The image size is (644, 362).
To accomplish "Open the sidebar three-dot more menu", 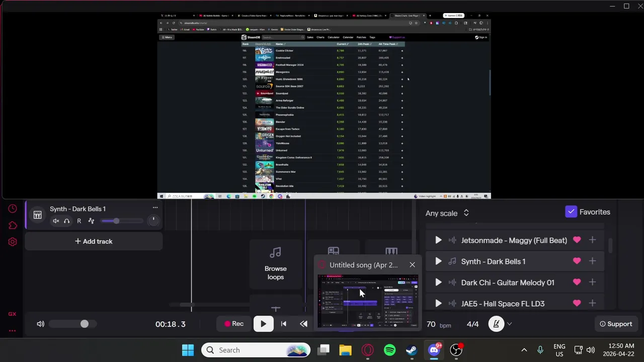I will (12, 331).
